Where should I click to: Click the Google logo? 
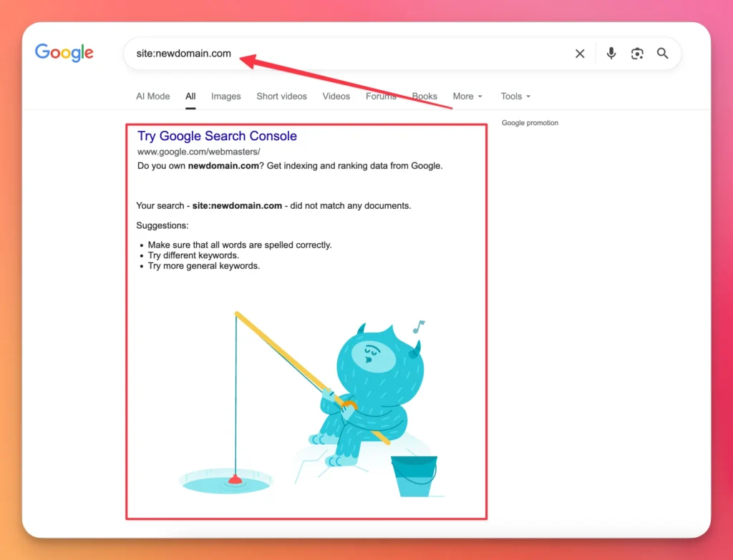(64, 53)
